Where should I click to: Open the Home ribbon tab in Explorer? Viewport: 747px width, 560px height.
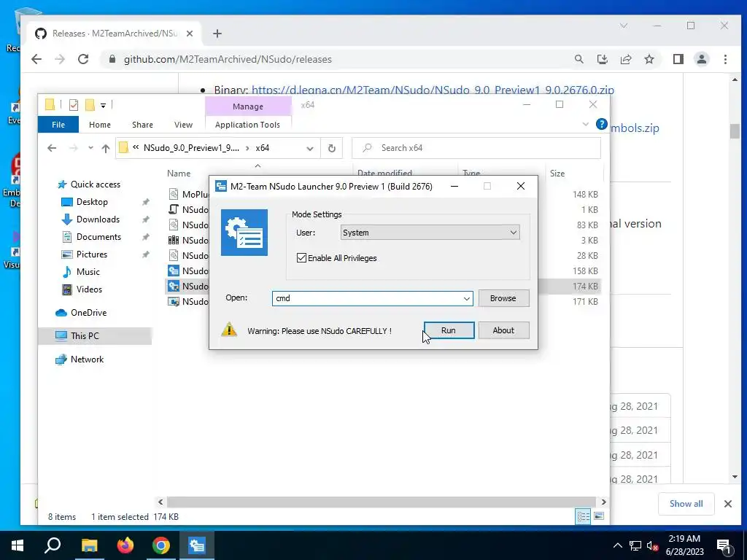(x=99, y=125)
